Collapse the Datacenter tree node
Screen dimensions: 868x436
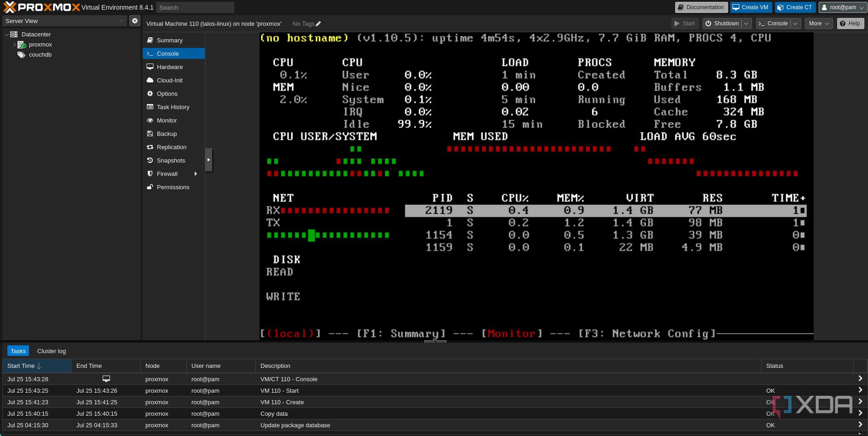click(x=7, y=35)
